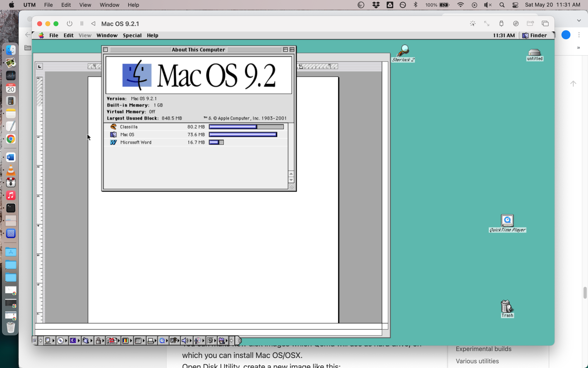Open the monitor color bit depth strip module
Image resolution: width=588 pixels, height=368 pixels.
pyautogui.click(x=126, y=341)
